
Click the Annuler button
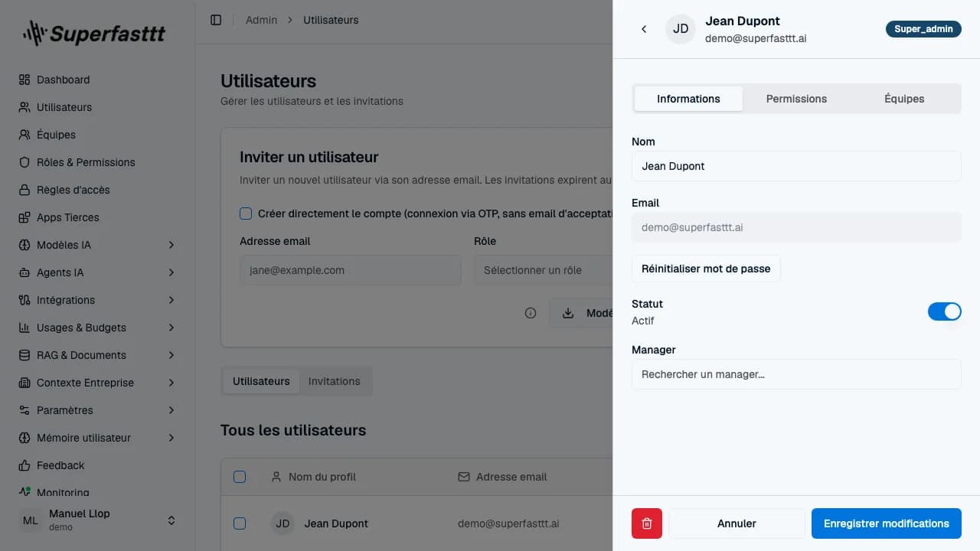pos(737,523)
